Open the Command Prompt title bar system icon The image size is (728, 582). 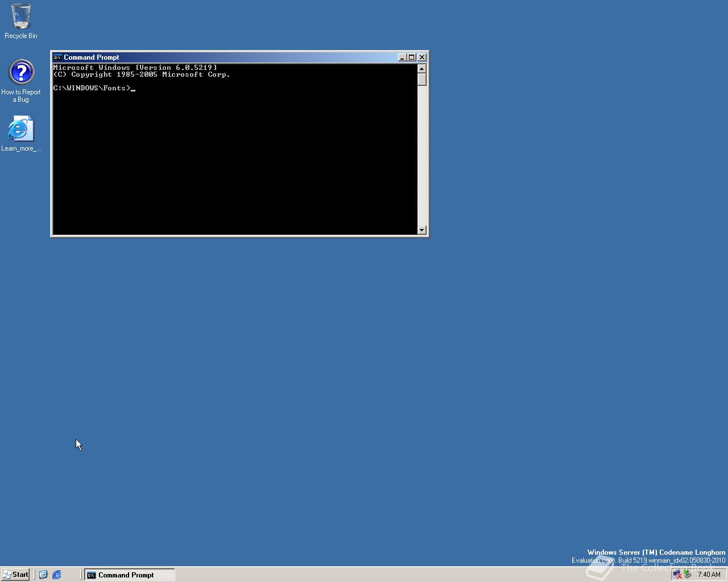57,57
